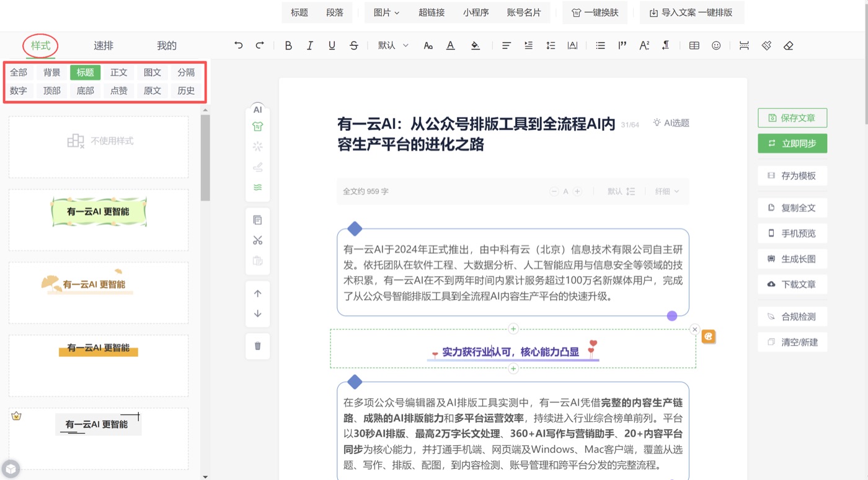The width and height of the screenshot is (868, 480).
Task: Open 导入文案 一键排版
Action: (x=691, y=12)
